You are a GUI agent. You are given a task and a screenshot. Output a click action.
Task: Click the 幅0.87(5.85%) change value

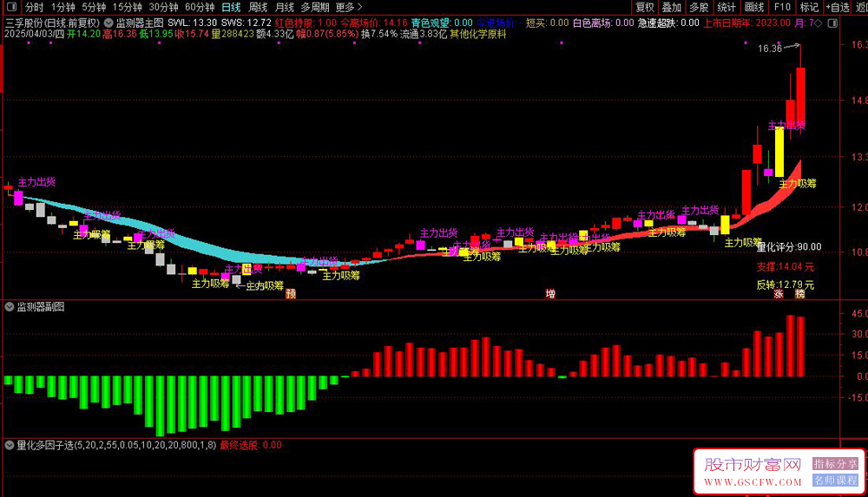click(327, 34)
